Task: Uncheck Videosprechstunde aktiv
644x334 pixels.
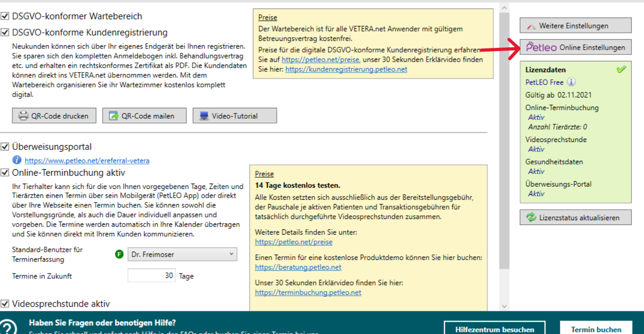Action: [x=5, y=304]
